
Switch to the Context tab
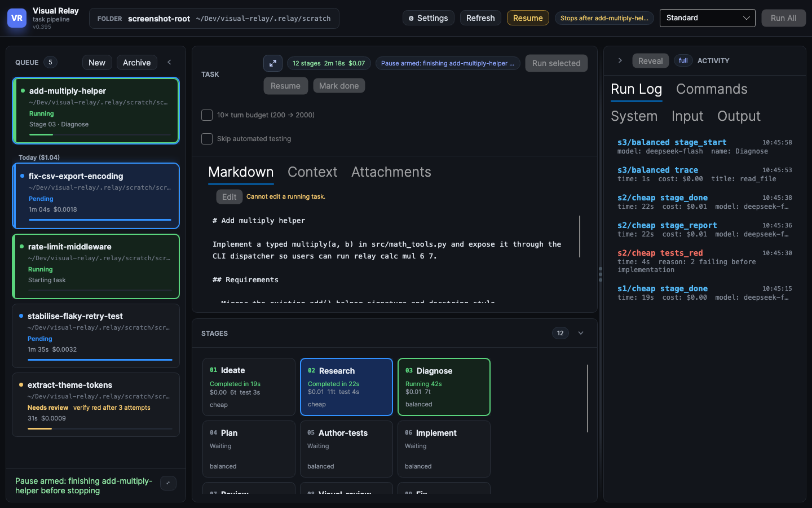tap(312, 172)
